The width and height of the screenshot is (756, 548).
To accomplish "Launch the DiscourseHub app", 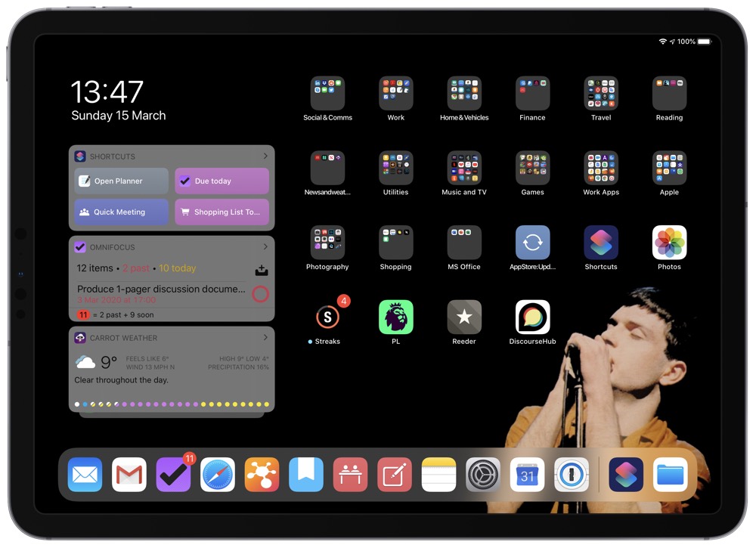I will 533,317.
